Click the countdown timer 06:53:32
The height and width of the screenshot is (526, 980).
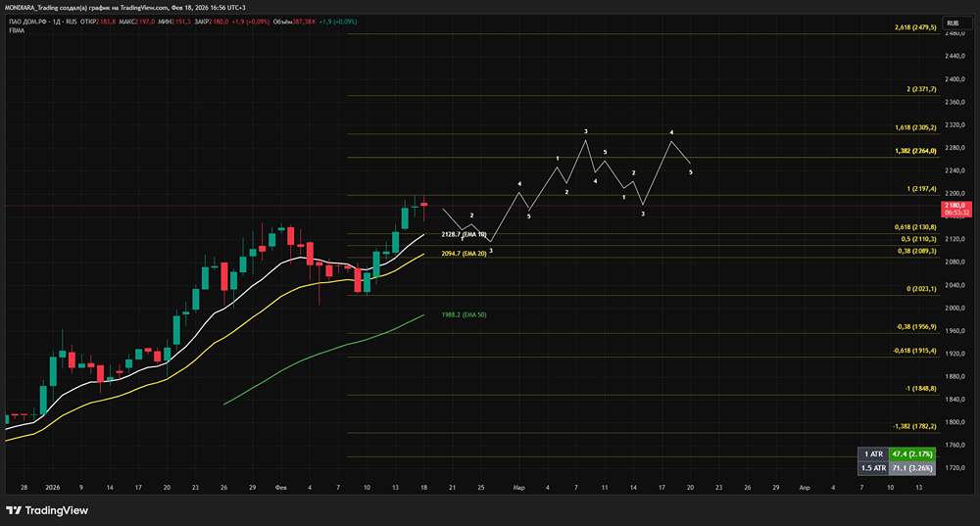(956, 213)
